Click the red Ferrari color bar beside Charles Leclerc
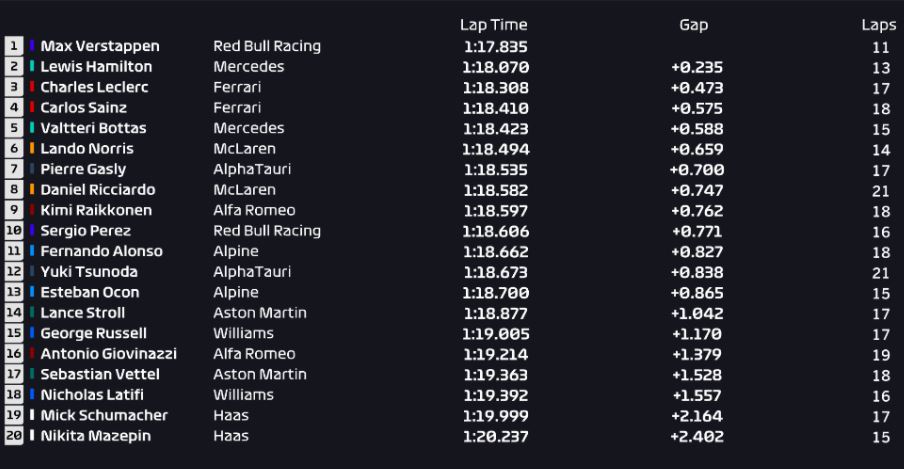The height and width of the screenshot is (469, 904). [32, 87]
